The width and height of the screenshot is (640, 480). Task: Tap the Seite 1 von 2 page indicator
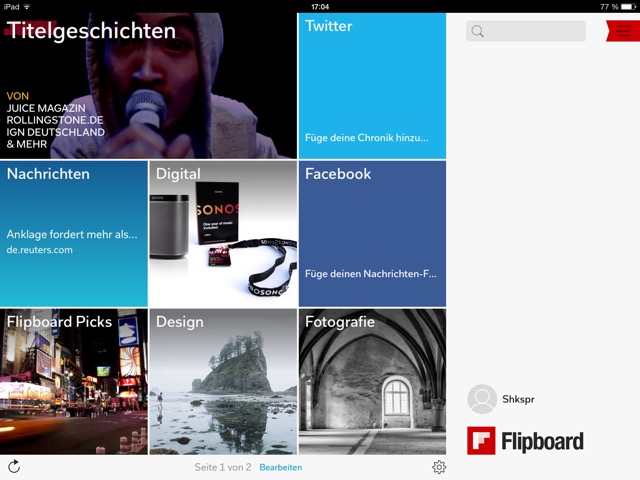pyautogui.click(x=223, y=467)
